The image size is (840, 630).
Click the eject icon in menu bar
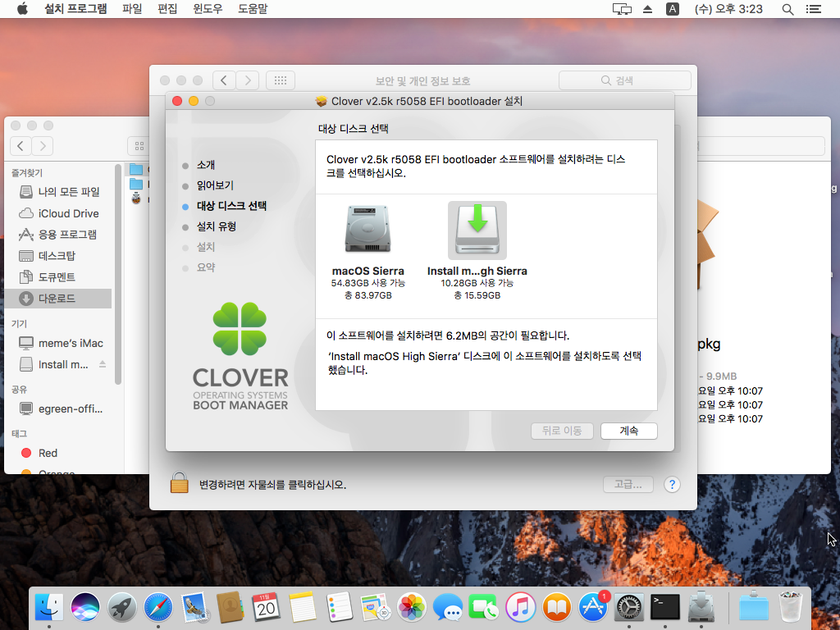point(648,9)
